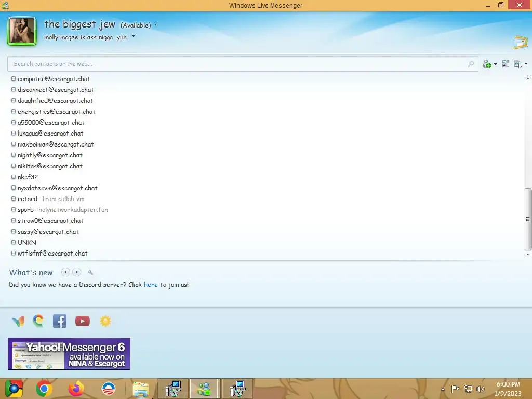Image resolution: width=532 pixels, height=399 pixels.
Task: Click status icon beside disconnect@escargot.chat
Action: tap(13, 89)
